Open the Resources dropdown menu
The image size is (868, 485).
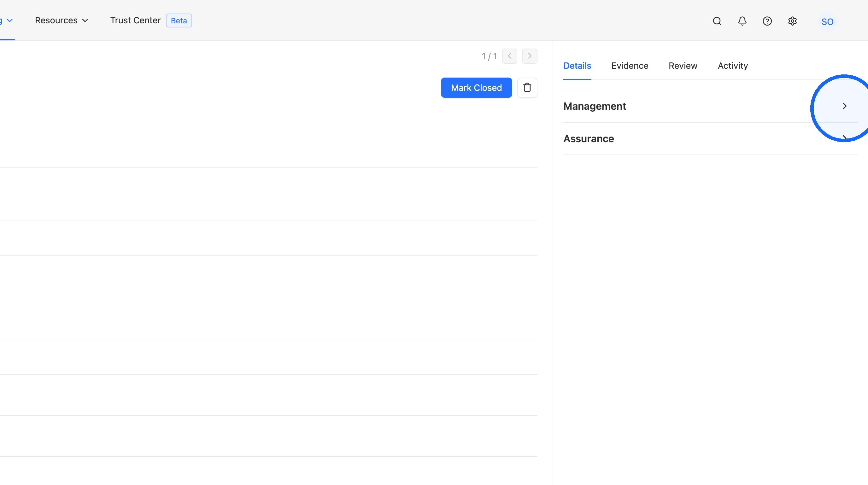tap(61, 20)
